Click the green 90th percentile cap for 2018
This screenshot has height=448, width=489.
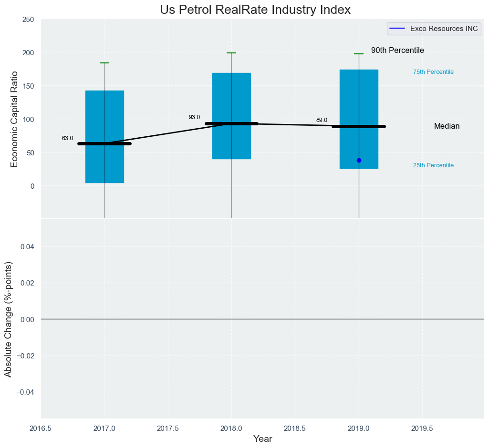[232, 53]
